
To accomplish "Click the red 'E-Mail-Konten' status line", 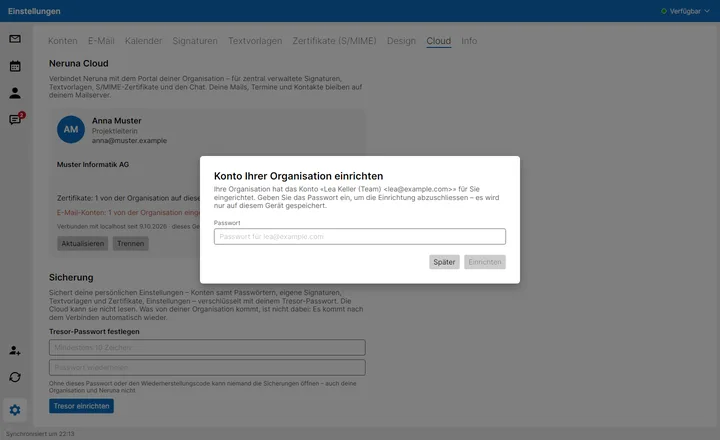I will tap(128, 213).
